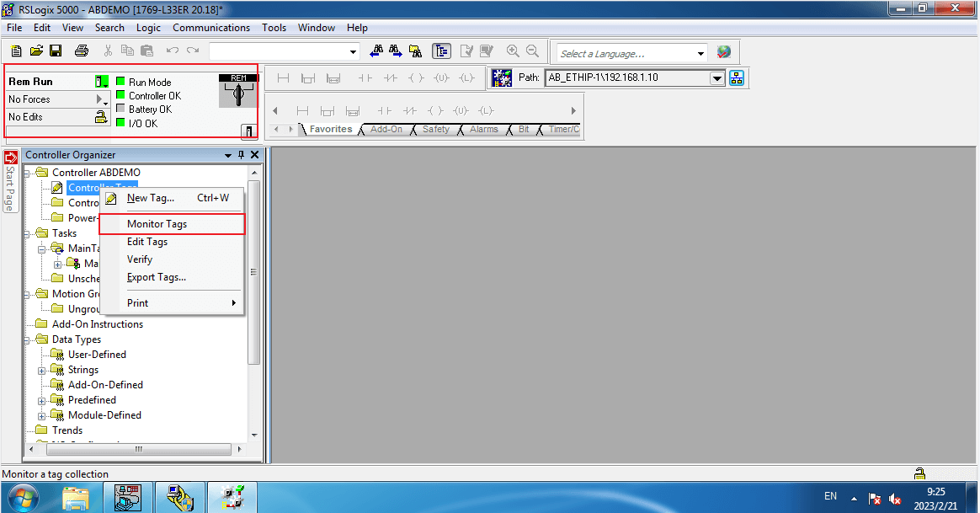Choose Export Tags from context menu
Screen dimensions: 980x513
coord(156,277)
